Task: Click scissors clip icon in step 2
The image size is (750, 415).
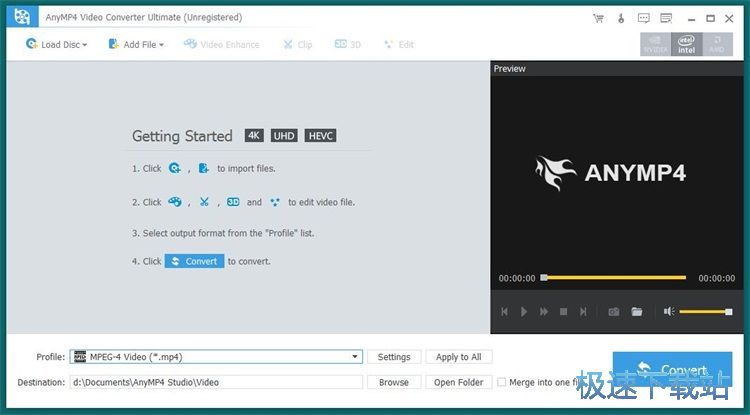Action: click(x=204, y=202)
